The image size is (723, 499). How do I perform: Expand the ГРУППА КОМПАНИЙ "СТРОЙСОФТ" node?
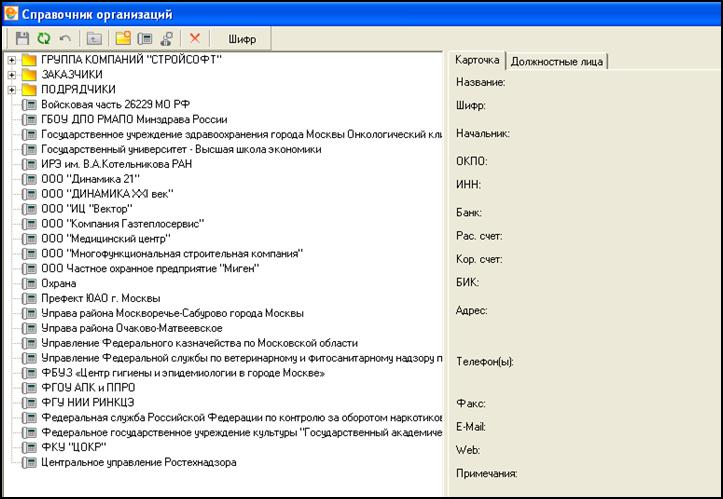(x=12, y=60)
